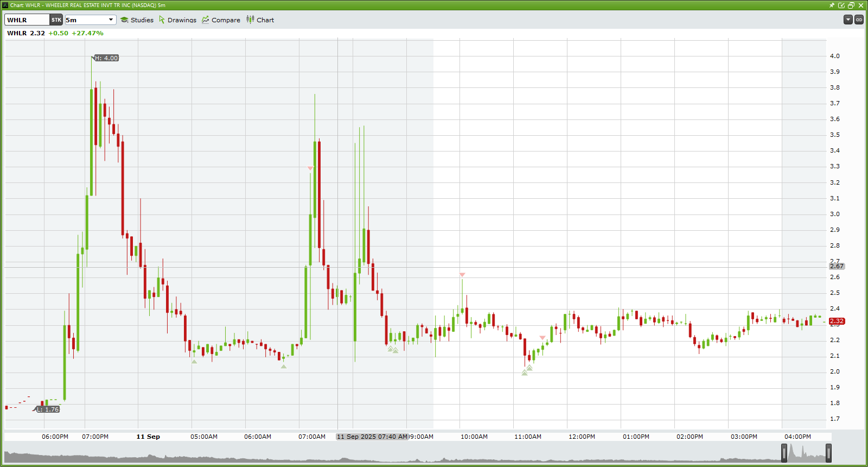Open the dark arrow options dropdown

point(848,20)
